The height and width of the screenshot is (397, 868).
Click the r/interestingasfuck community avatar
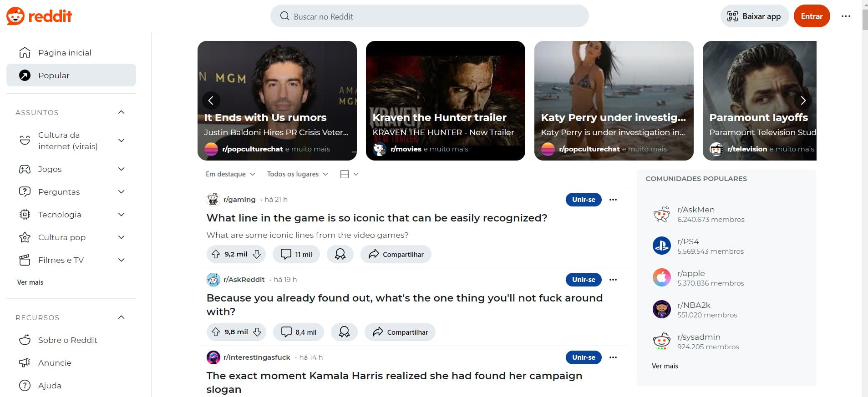click(x=213, y=357)
